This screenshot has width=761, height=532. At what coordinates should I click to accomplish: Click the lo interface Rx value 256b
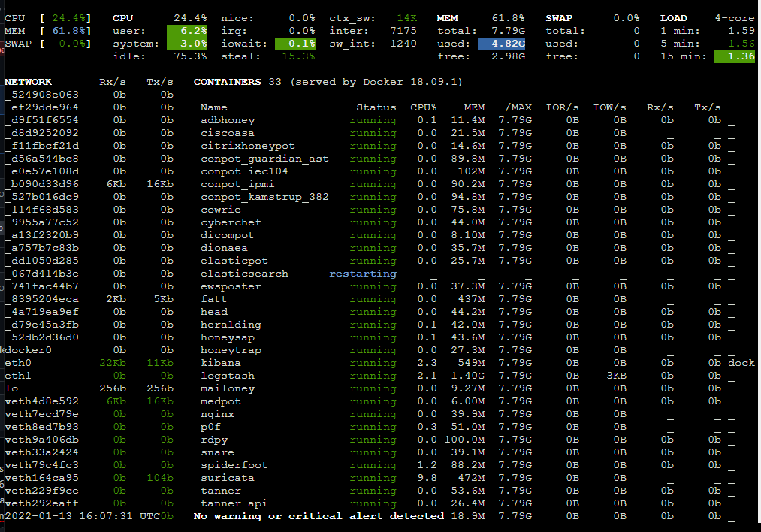(x=113, y=388)
